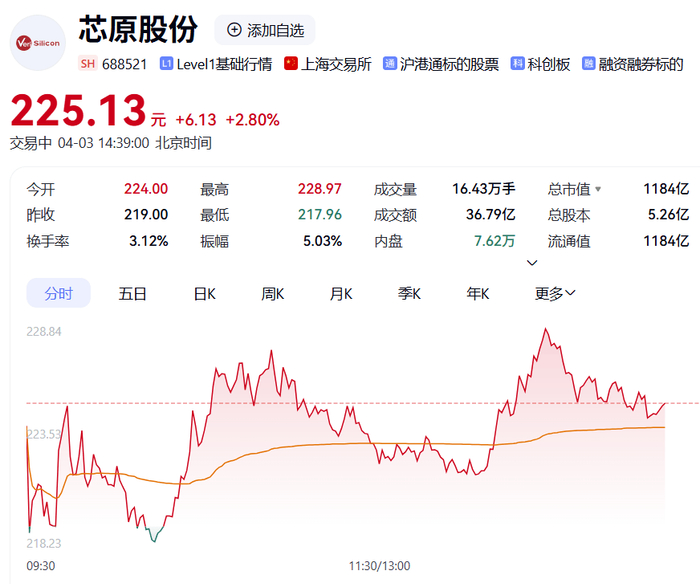This screenshot has height=584, width=700.
Task: Add stock to watchlist with 添加自选
Action: [x=265, y=30]
